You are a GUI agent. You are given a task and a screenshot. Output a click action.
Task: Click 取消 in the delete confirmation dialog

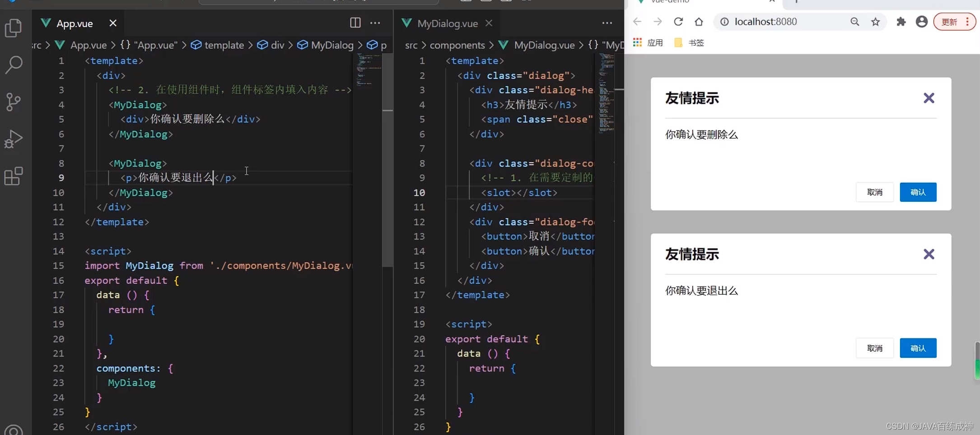(x=875, y=192)
